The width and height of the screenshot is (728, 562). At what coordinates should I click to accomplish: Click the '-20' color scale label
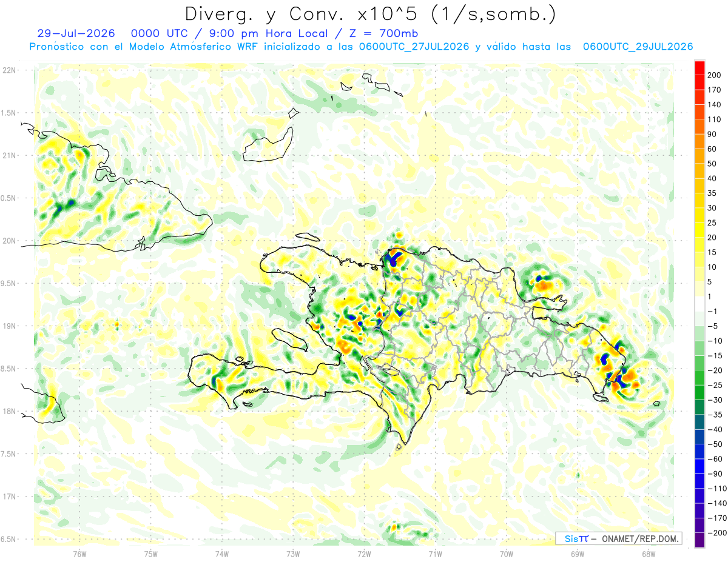(x=715, y=370)
